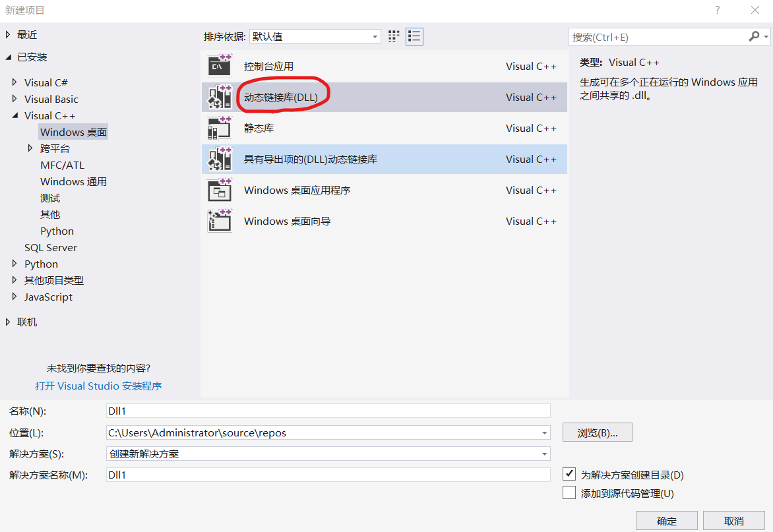Collapse the 已安装 section
Viewport: 773px width, 532px height.
[x=9, y=57]
